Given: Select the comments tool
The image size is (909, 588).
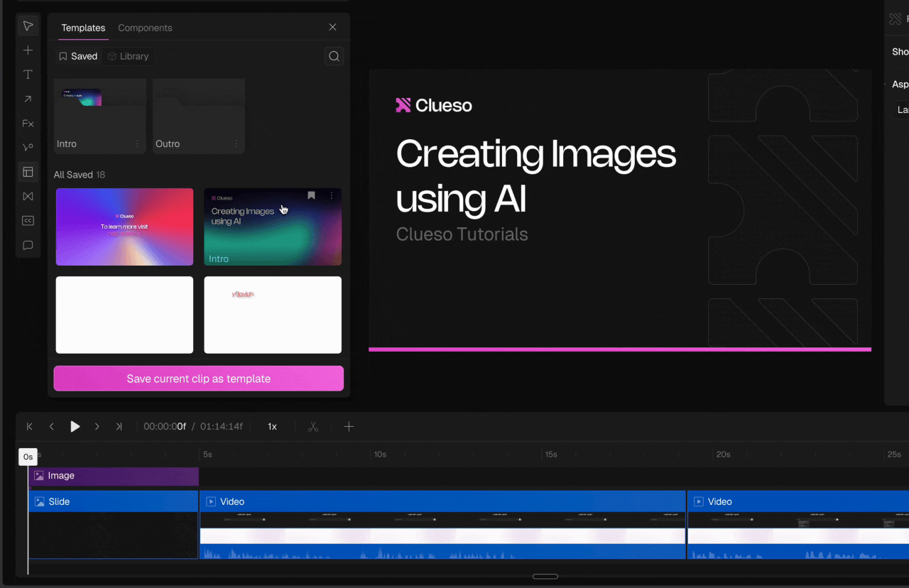Looking at the screenshot, I should [28, 245].
